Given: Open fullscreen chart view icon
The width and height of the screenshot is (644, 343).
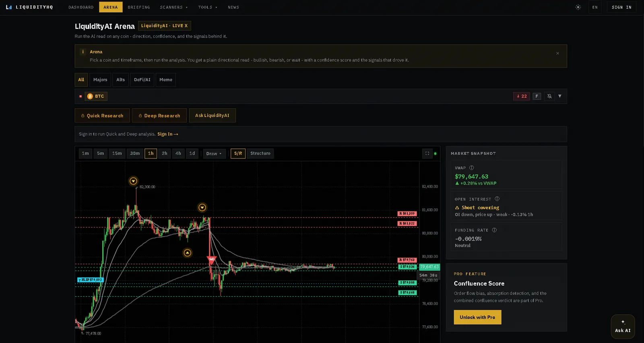Looking at the screenshot, I should pos(427,153).
